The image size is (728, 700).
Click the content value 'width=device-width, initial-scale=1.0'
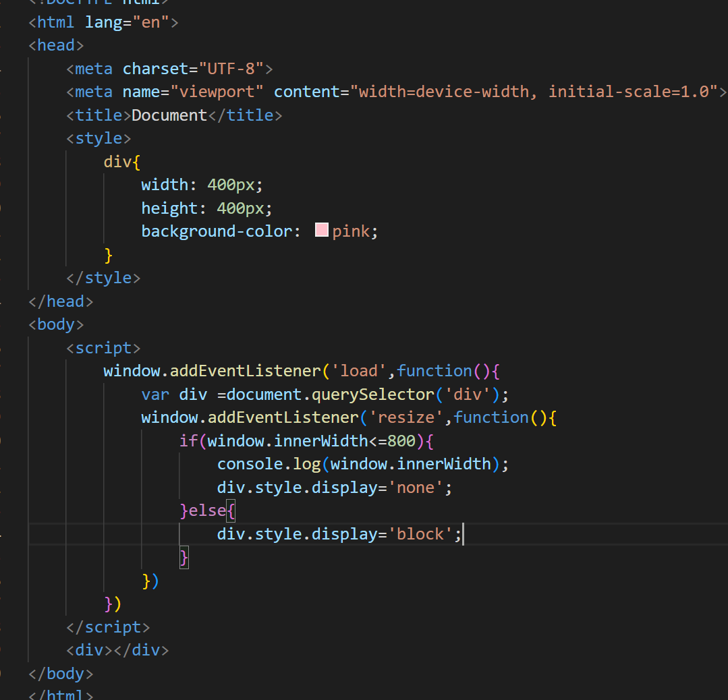(534, 92)
